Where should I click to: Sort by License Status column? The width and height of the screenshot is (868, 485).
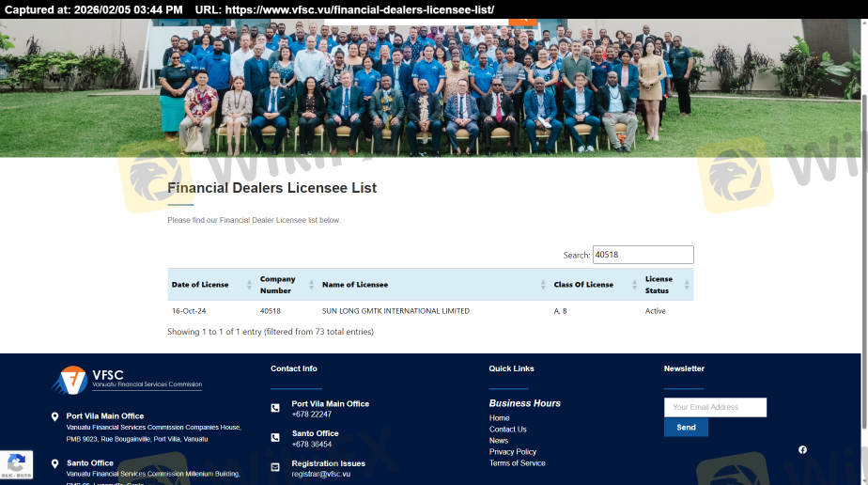667,285
